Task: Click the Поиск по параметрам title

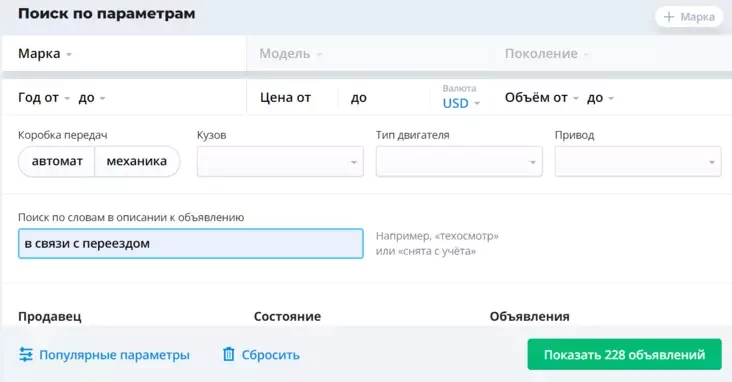Action: (x=106, y=14)
